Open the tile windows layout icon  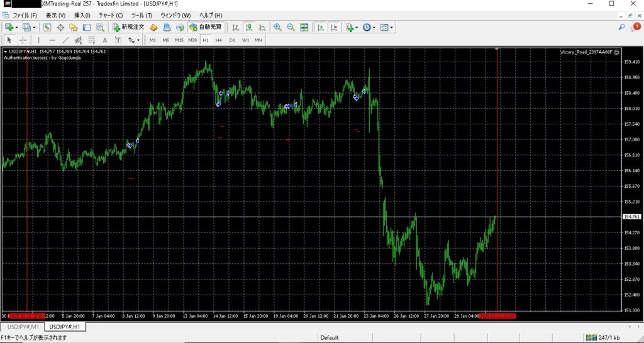(304, 27)
